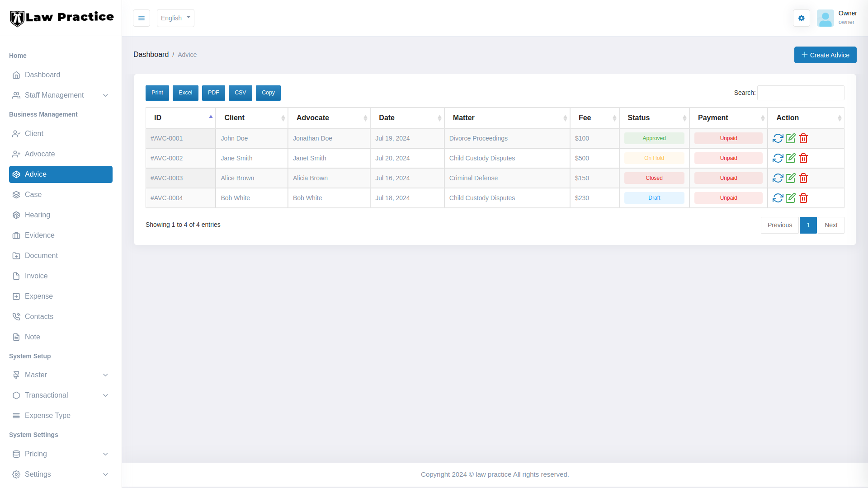
Task: Click the Owner profile avatar
Action: pyautogui.click(x=825, y=18)
